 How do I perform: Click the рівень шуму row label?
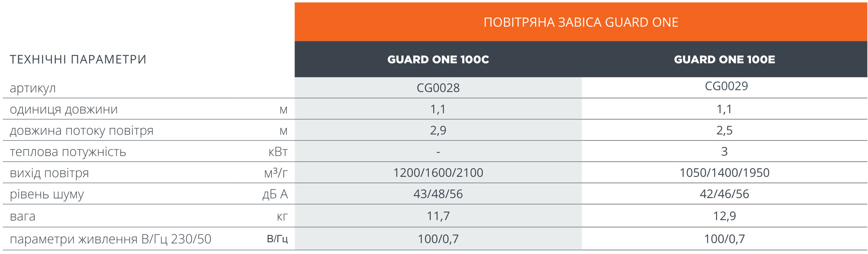(x=47, y=194)
